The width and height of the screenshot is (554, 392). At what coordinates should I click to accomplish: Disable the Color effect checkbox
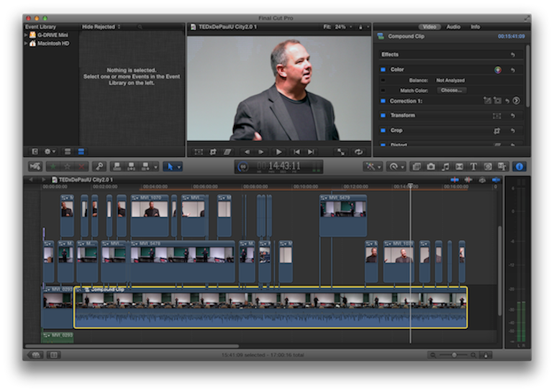click(x=383, y=70)
